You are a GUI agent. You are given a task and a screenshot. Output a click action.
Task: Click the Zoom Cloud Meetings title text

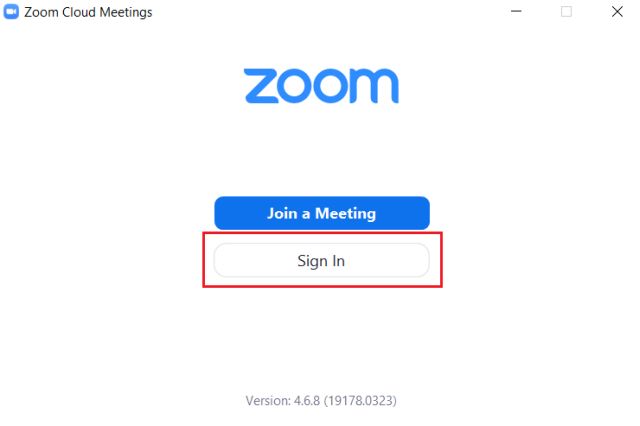[x=88, y=12]
